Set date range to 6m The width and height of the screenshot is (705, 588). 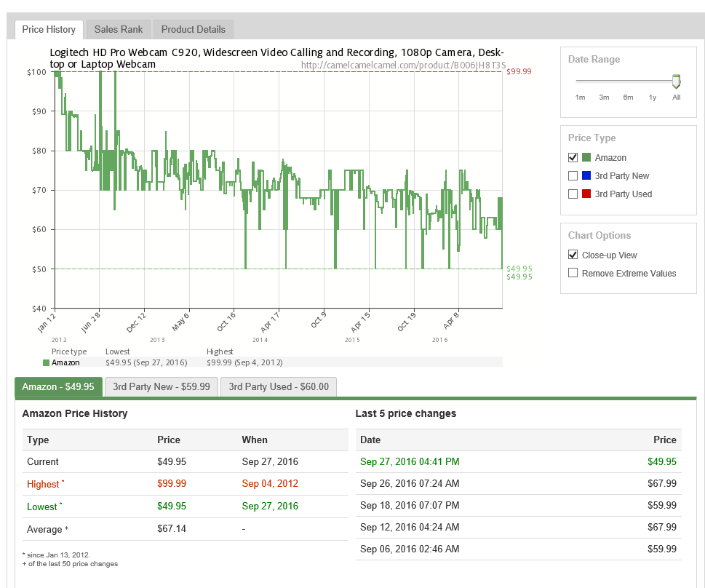[x=628, y=97]
